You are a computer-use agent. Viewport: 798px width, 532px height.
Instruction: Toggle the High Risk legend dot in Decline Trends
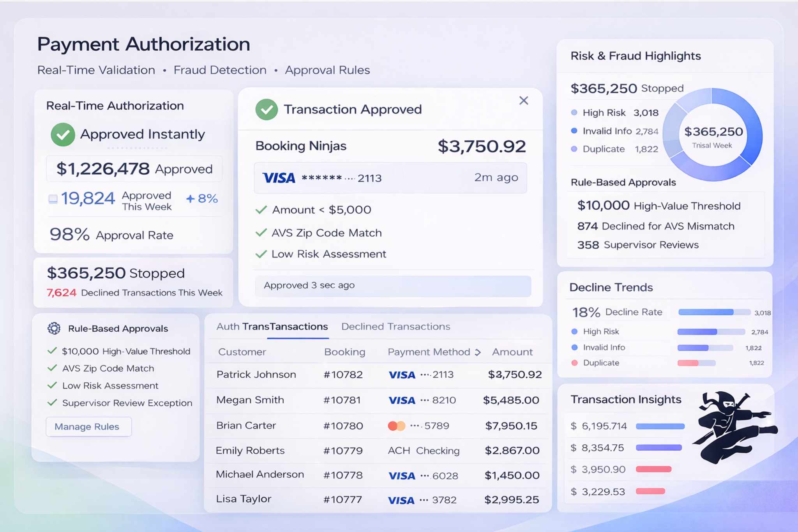coord(575,332)
